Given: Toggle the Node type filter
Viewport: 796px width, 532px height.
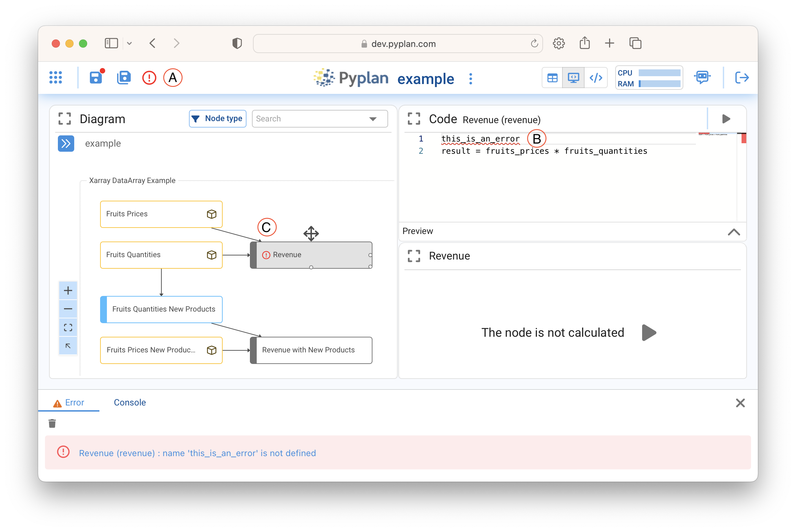Looking at the screenshot, I should [218, 119].
